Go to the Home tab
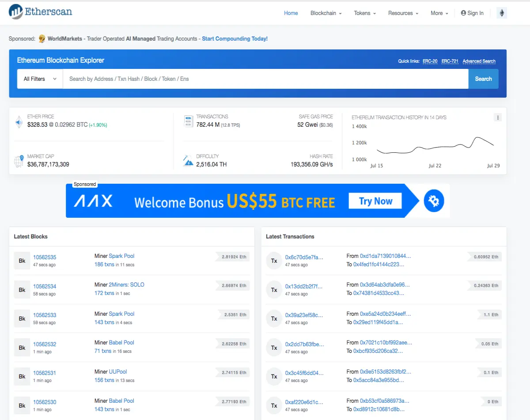This screenshot has height=420, width=530. tap(291, 13)
